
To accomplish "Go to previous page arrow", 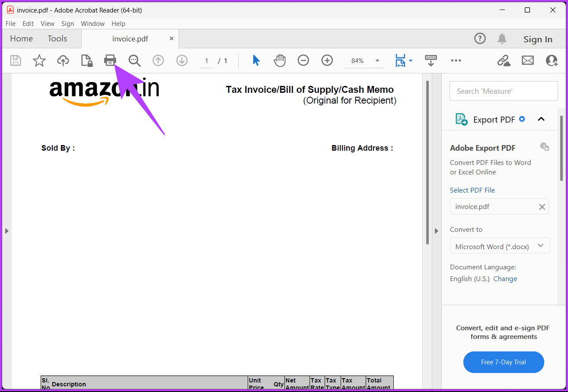I will (x=158, y=61).
